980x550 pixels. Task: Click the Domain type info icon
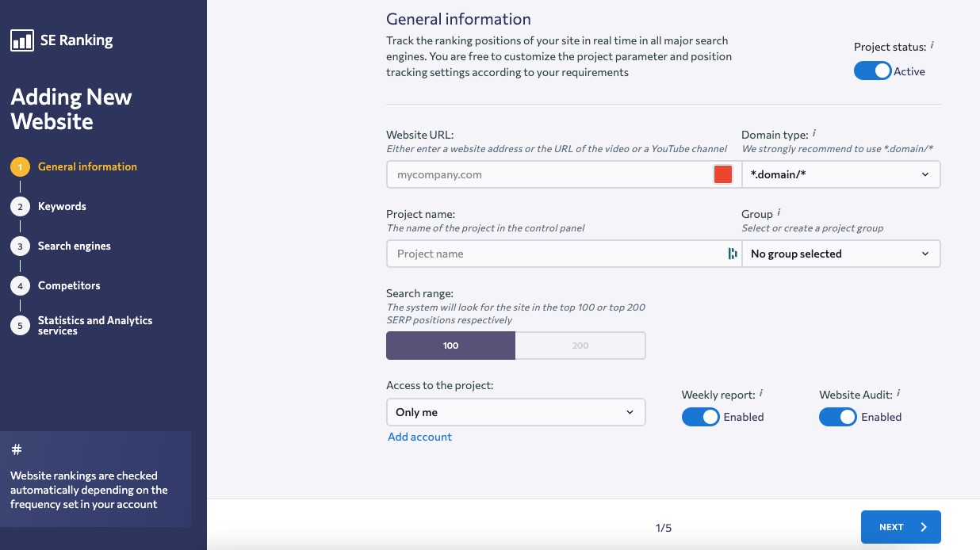pos(814,134)
